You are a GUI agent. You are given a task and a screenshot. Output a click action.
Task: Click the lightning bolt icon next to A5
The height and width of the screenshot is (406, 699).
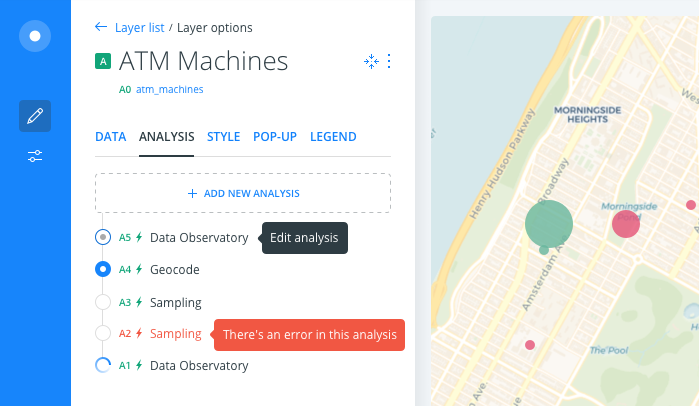[x=139, y=237]
